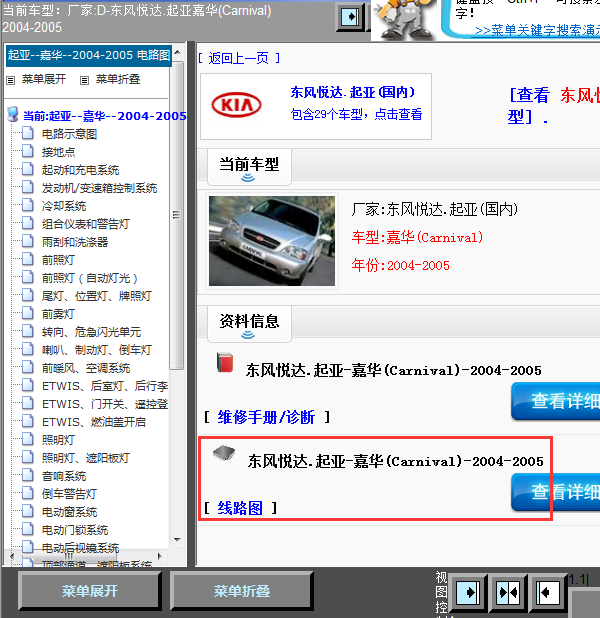Open 倒车警告灯 tree entry
The image size is (600, 618).
[x=69, y=494]
